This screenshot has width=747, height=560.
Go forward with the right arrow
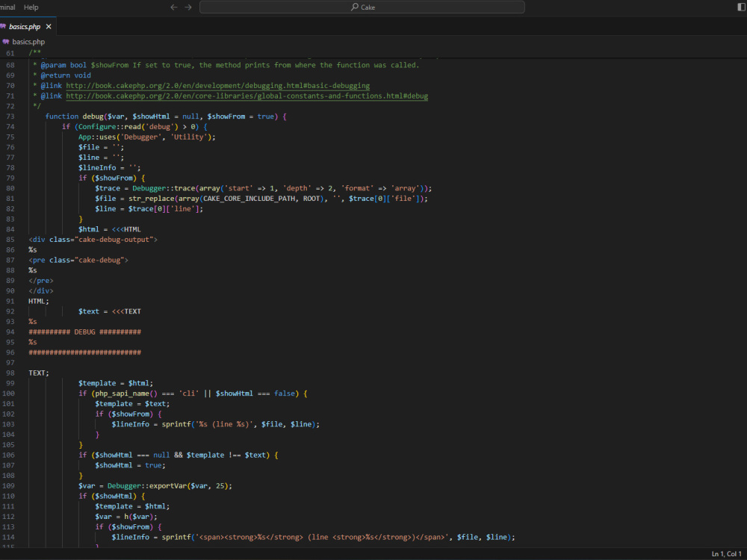coord(188,7)
